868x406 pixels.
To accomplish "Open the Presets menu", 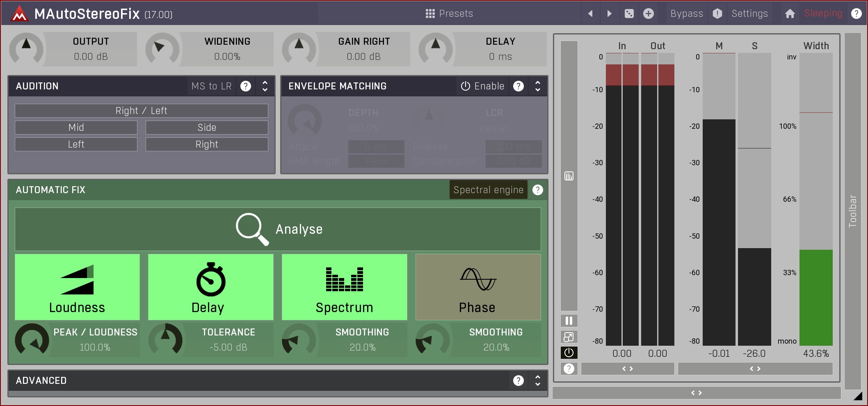I will pos(449,14).
